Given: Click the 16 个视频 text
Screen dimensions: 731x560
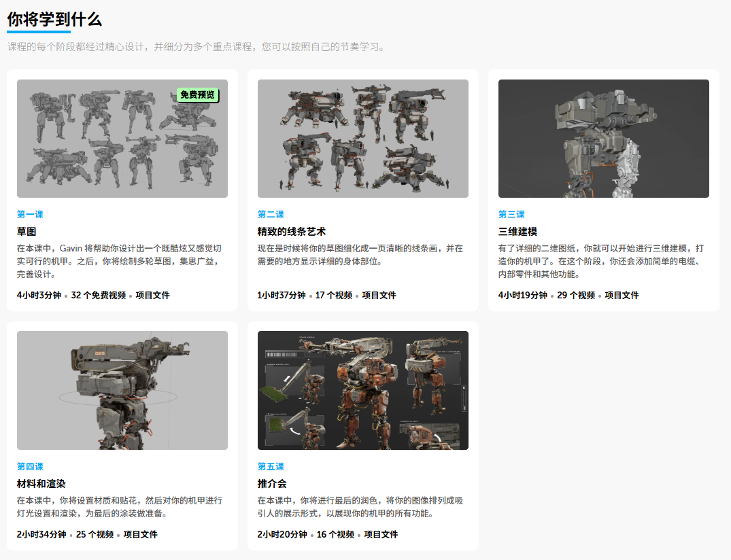Looking at the screenshot, I should click(335, 534).
